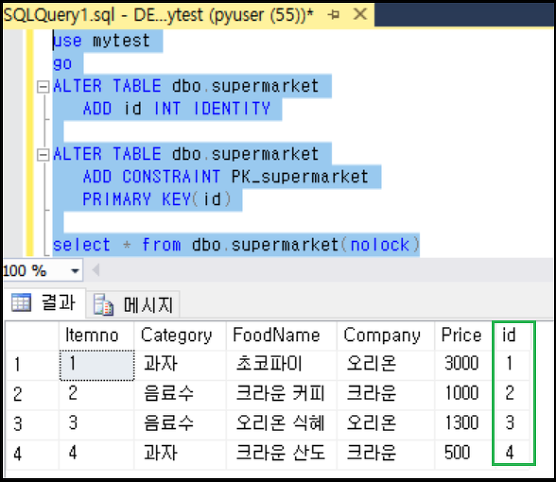Click the 크라운 산도 cell
Screen dimensions: 556x482
tap(282, 454)
